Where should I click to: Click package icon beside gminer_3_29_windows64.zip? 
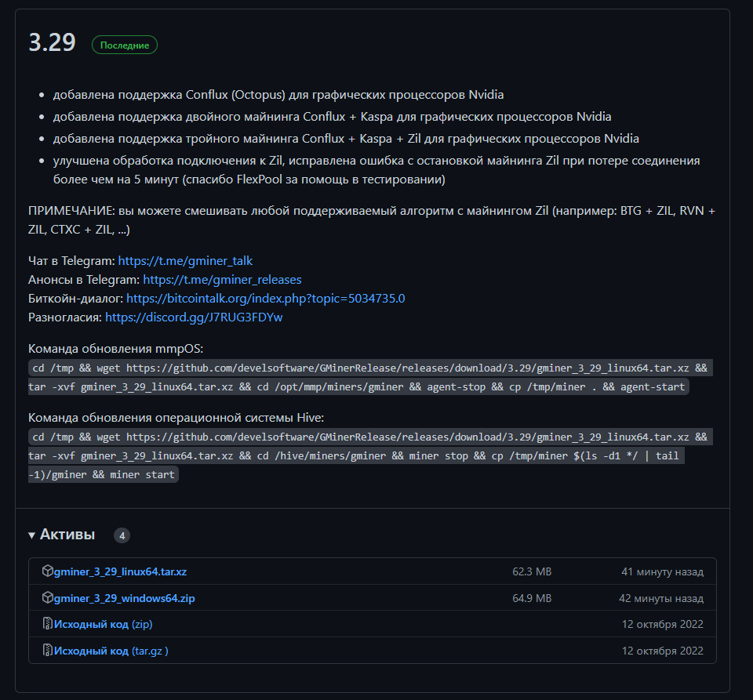point(47,597)
